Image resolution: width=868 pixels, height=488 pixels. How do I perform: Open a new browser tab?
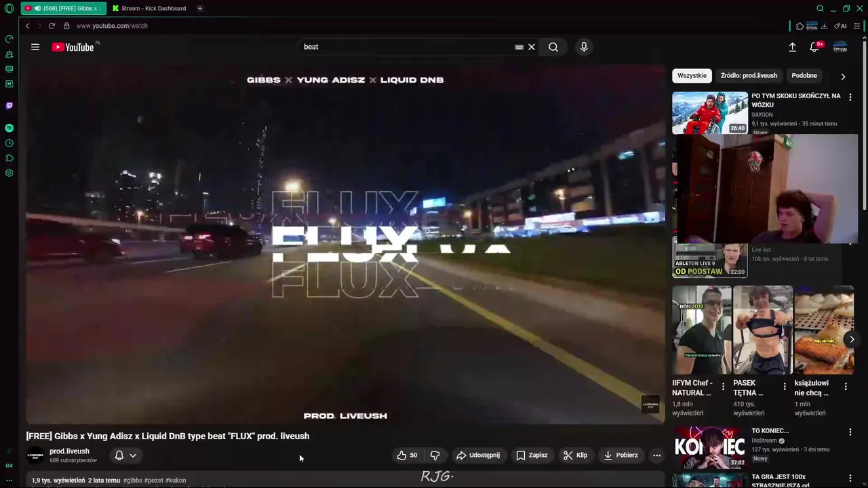point(200,8)
